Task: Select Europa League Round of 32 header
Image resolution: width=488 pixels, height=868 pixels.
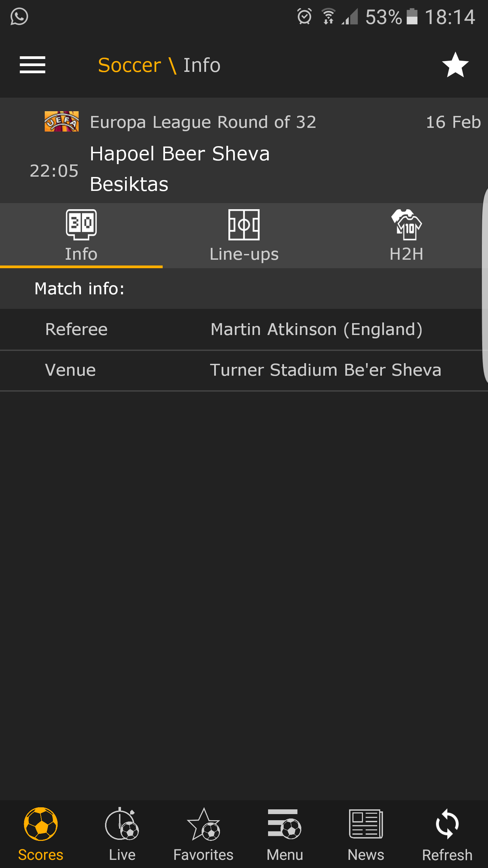Action: [x=203, y=122]
